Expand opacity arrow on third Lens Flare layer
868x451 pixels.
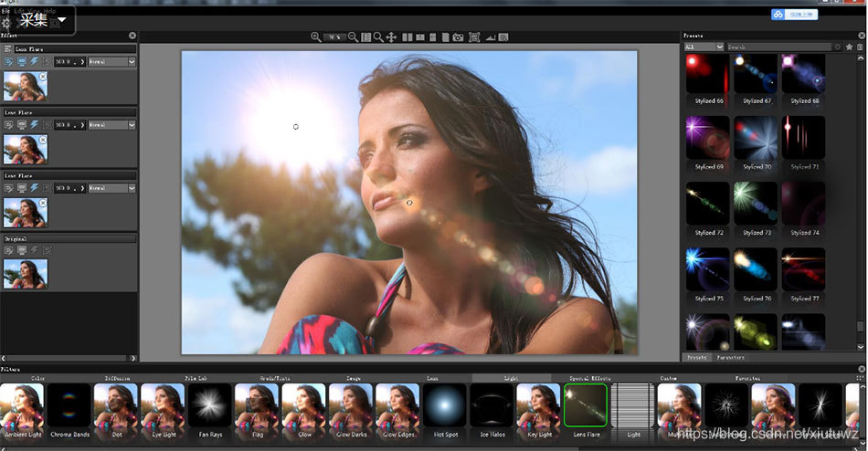(82, 188)
